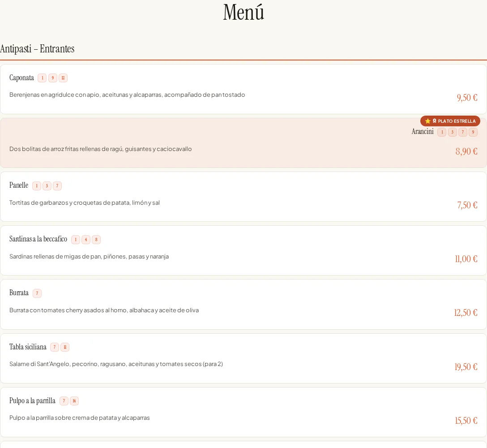
Task: Click the 9,50 € price of Caponata
Action: [467, 98]
